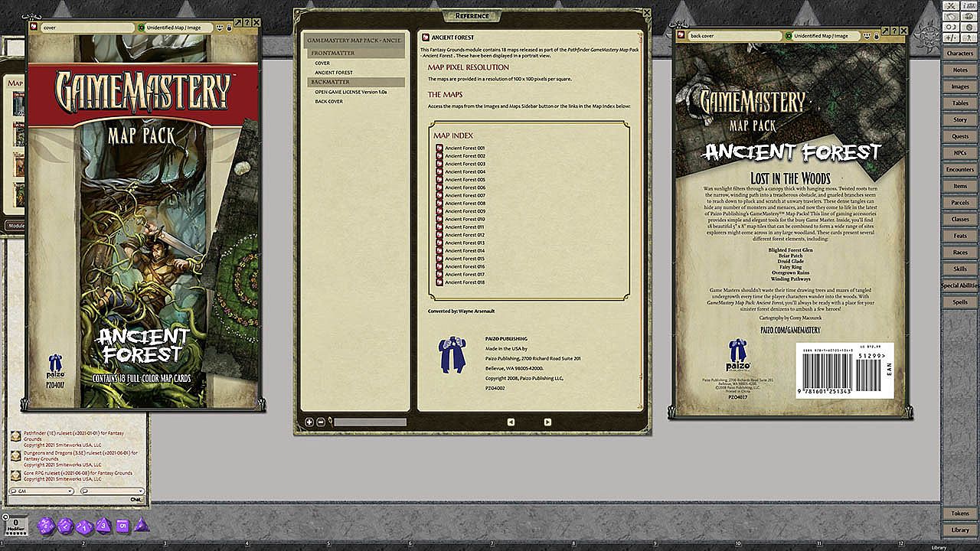Open the Spells sidebar button

960,302
